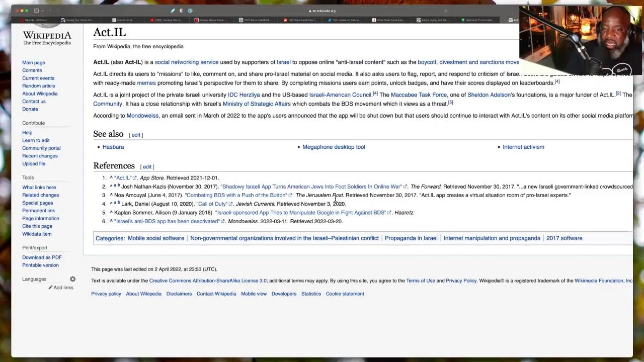Open Wikidata item link
This screenshot has height=362, width=644.
coord(37,234)
